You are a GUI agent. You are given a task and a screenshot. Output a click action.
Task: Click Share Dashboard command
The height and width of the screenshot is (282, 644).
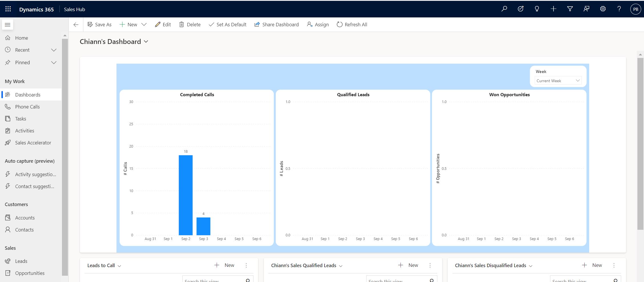(277, 25)
